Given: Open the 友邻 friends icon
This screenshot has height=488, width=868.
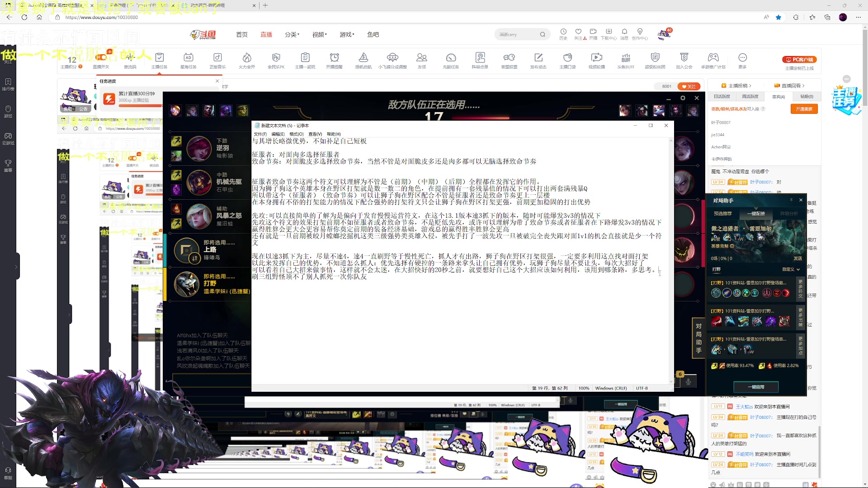Looking at the screenshot, I should click(422, 60).
